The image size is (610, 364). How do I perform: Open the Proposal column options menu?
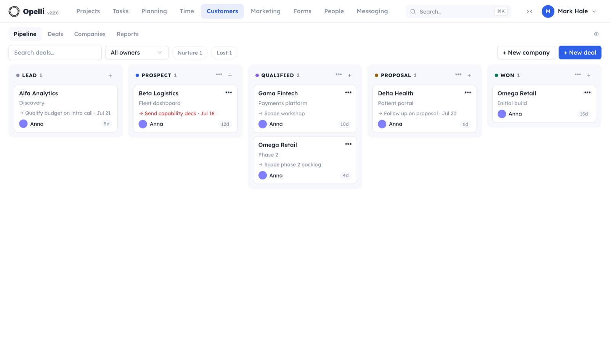click(458, 75)
